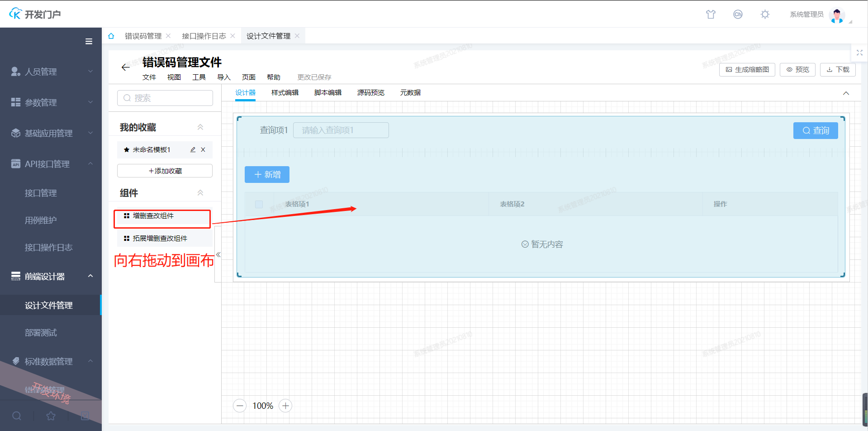Select the 增删查改组件 component
Viewport: 868px width, 431px height.
165,216
